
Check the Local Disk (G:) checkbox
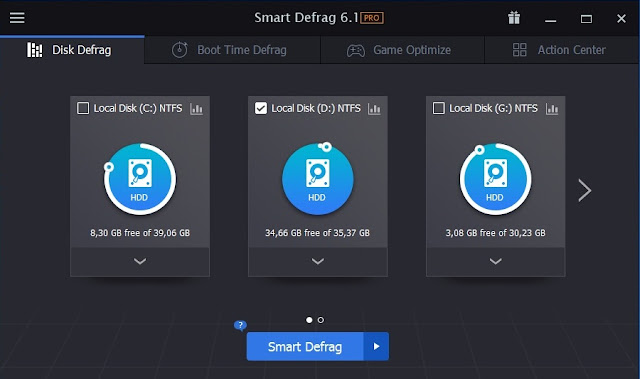pos(438,108)
